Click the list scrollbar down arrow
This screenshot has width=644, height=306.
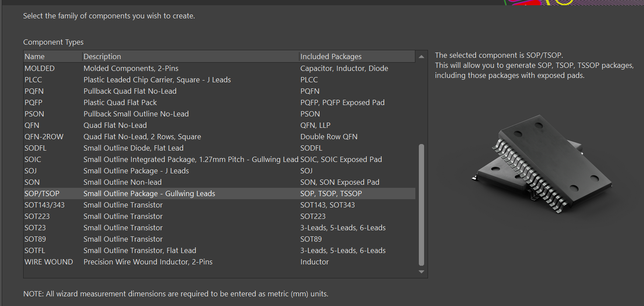click(x=421, y=272)
